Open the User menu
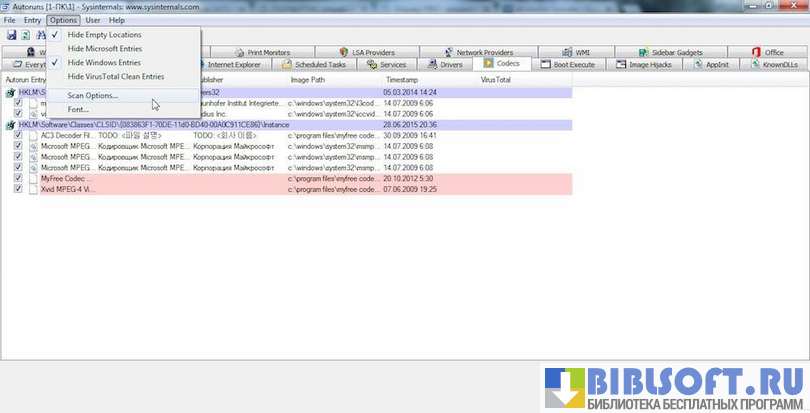The width and height of the screenshot is (810, 413). click(x=93, y=20)
